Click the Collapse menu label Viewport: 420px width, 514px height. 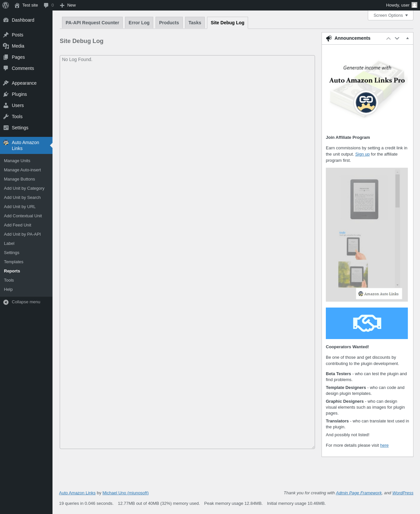26,302
